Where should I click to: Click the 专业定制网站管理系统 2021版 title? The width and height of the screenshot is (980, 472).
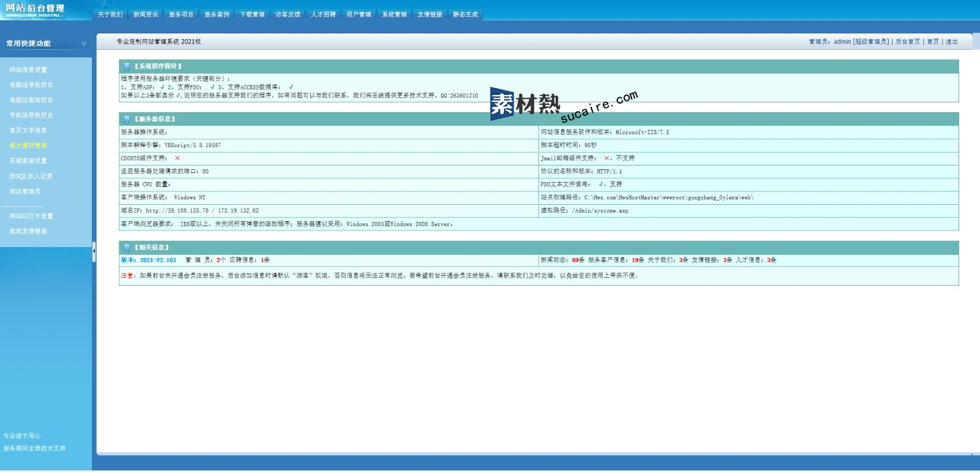[x=159, y=42]
